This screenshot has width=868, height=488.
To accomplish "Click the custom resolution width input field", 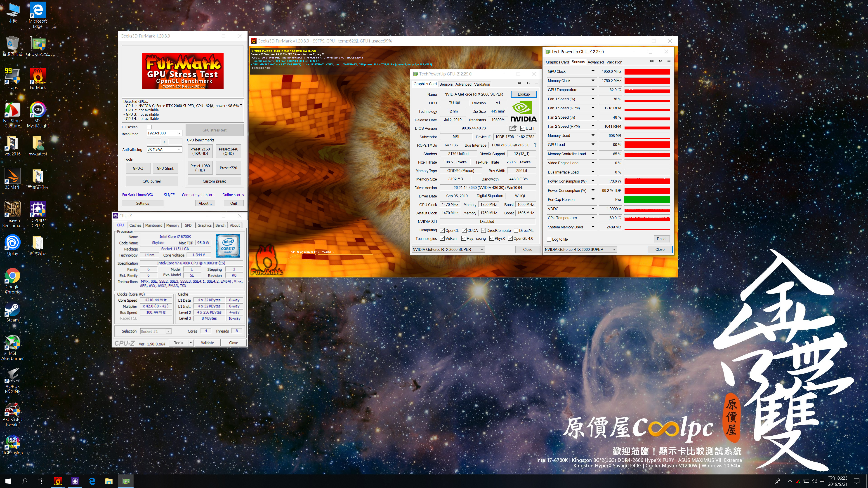I will coord(154,141).
